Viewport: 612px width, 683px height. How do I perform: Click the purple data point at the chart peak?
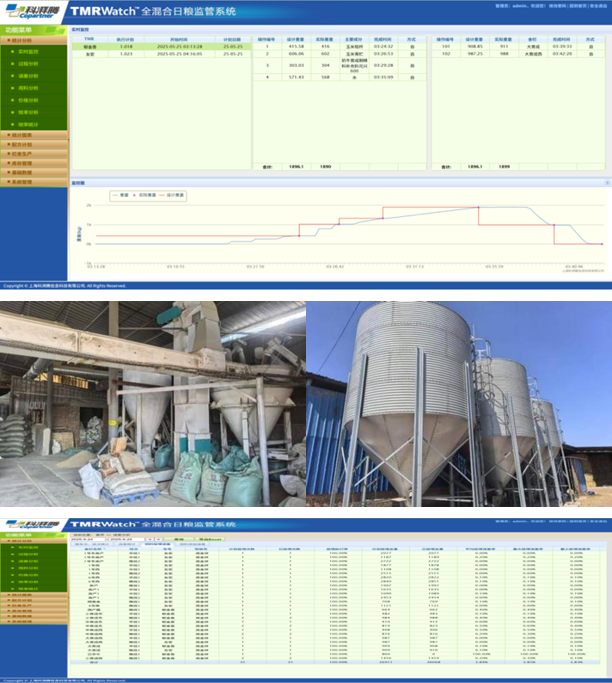click(x=478, y=208)
